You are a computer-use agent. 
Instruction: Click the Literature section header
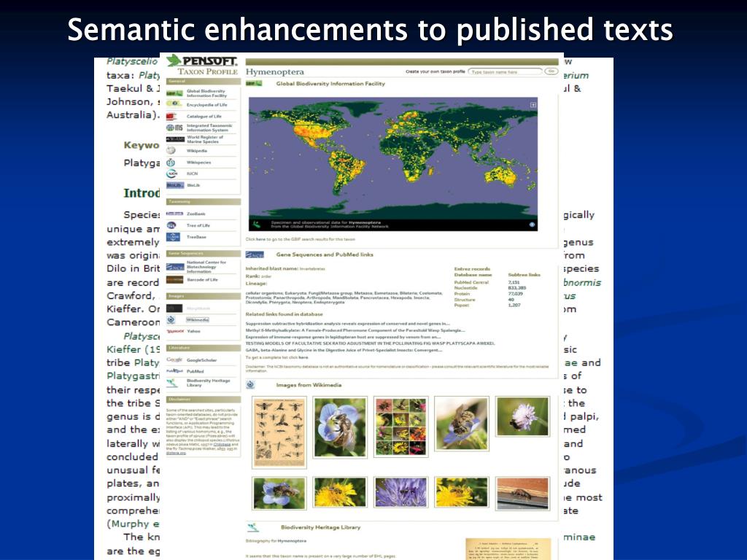(x=204, y=348)
